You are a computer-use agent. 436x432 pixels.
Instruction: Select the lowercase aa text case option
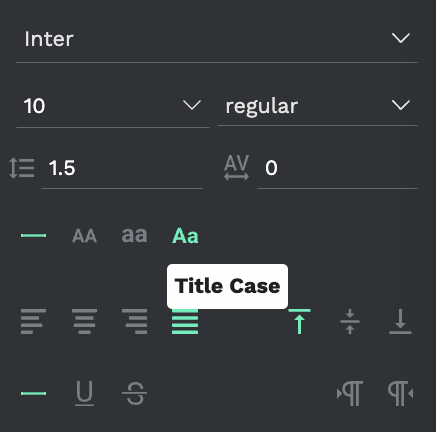coord(134,235)
